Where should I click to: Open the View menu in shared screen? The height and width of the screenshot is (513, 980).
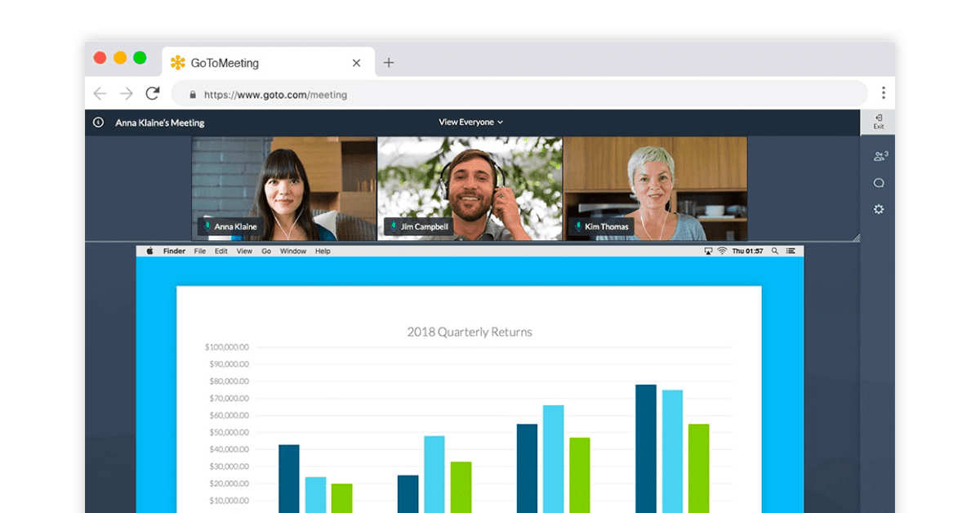coord(244,252)
